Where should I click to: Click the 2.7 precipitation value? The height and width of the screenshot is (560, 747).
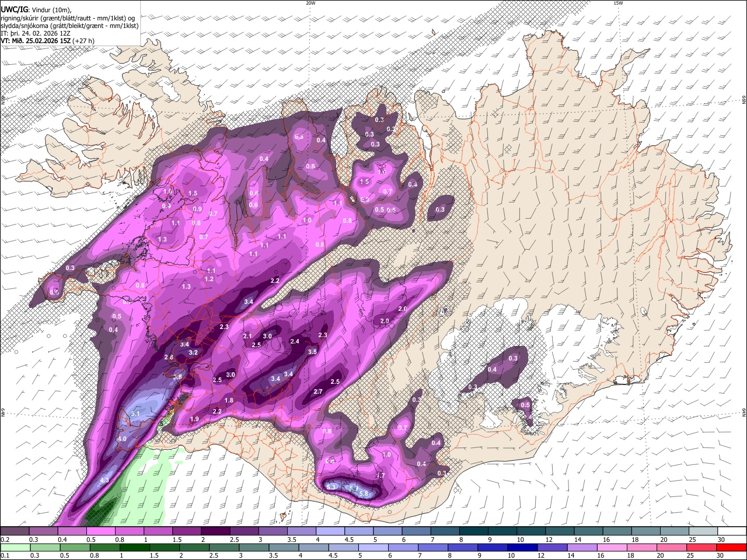[318, 391]
